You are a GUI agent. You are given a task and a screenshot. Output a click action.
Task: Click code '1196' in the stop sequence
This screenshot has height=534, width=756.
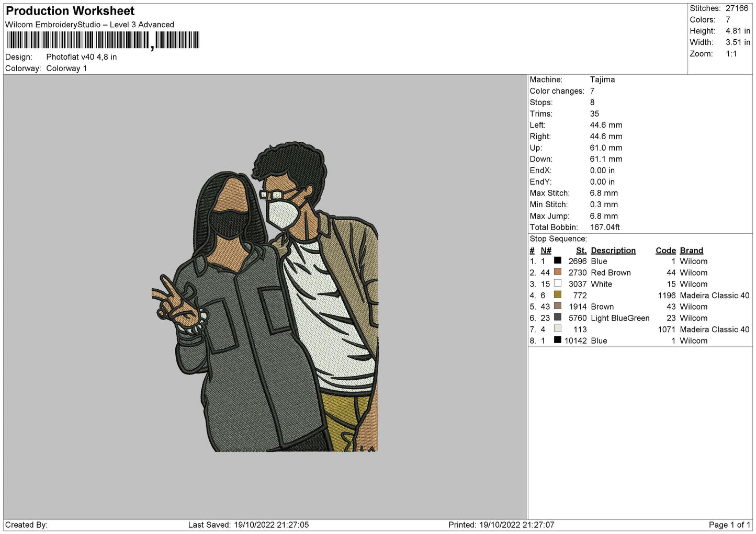pyautogui.click(x=667, y=296)
